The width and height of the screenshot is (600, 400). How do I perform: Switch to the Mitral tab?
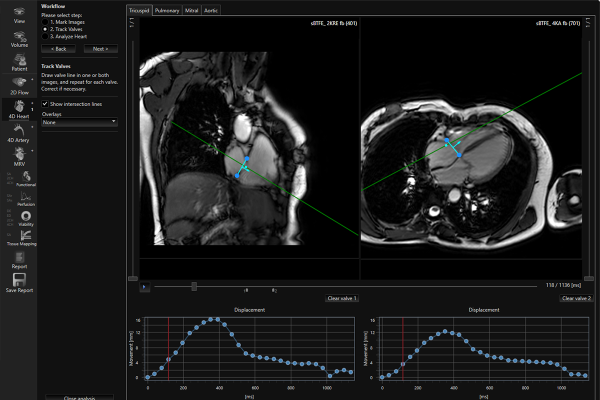[x=191, y=10]
